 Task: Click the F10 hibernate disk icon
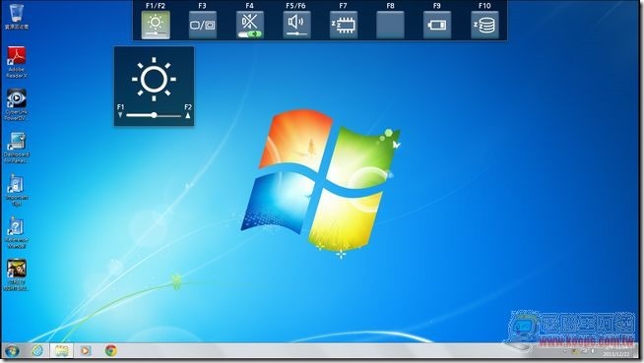coord(484,25)
